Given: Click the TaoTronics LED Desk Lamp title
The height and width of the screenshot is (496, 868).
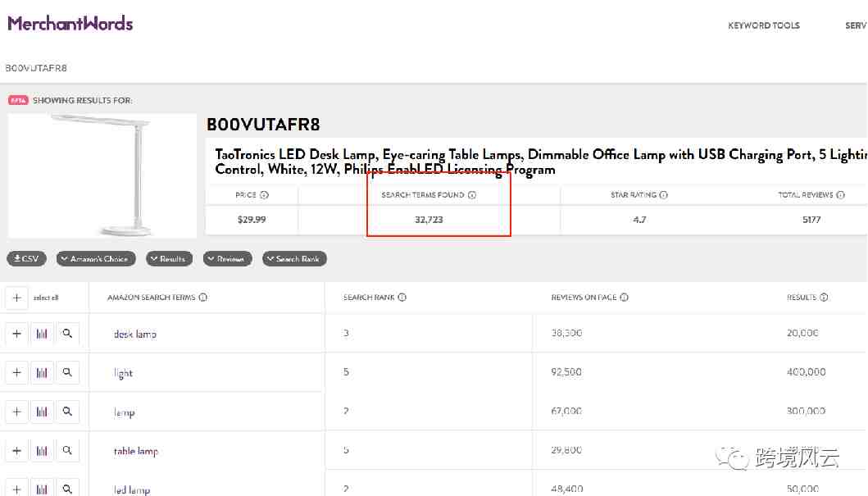Looking at the screenshot, I should click(540, 162).
